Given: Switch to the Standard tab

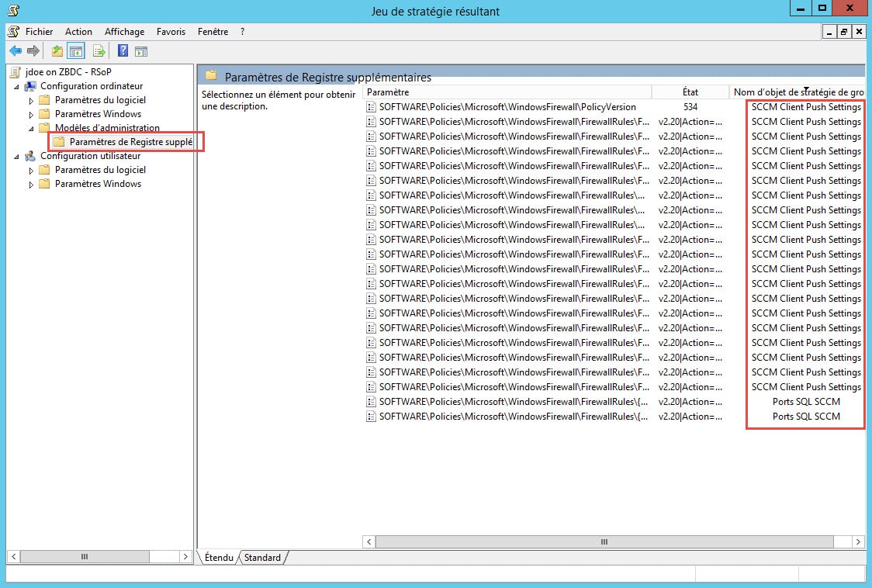Looking at the screenshot, I should 262,558.
